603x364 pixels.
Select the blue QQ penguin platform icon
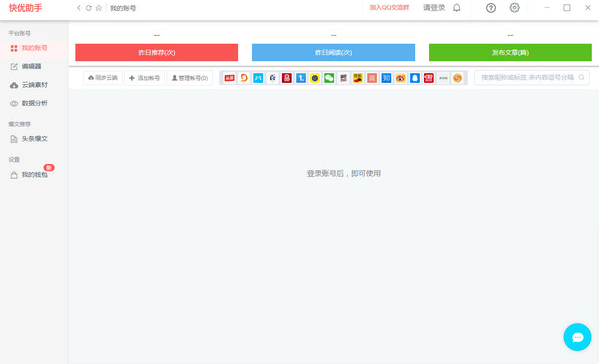click(415, 78)
